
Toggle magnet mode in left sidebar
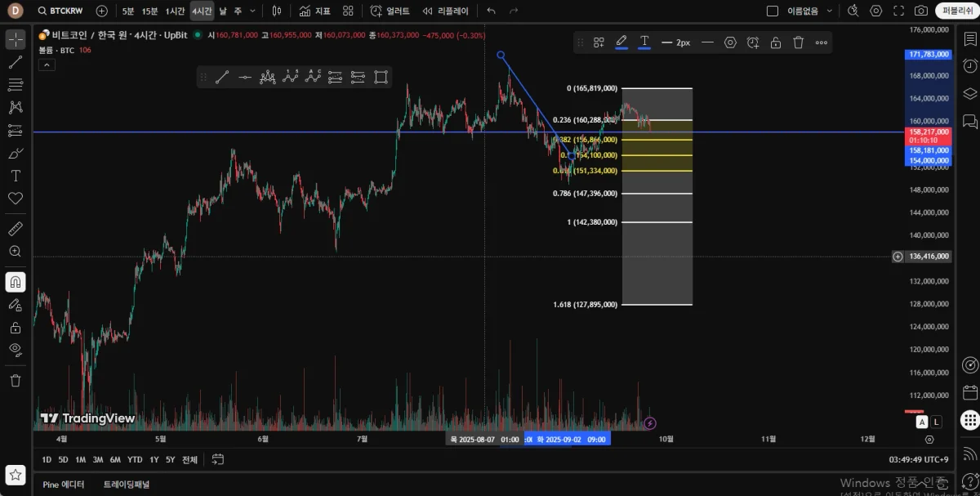tap(15, 282)
